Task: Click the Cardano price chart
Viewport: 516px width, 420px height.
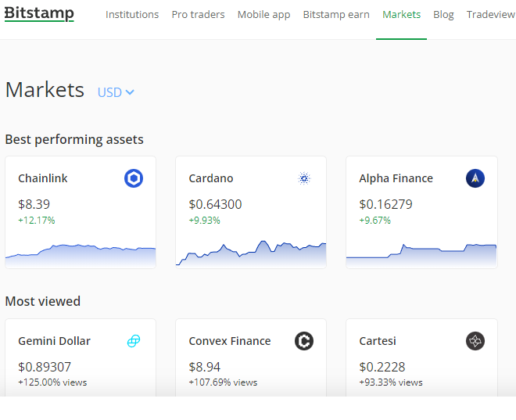Action: (251, 253)
